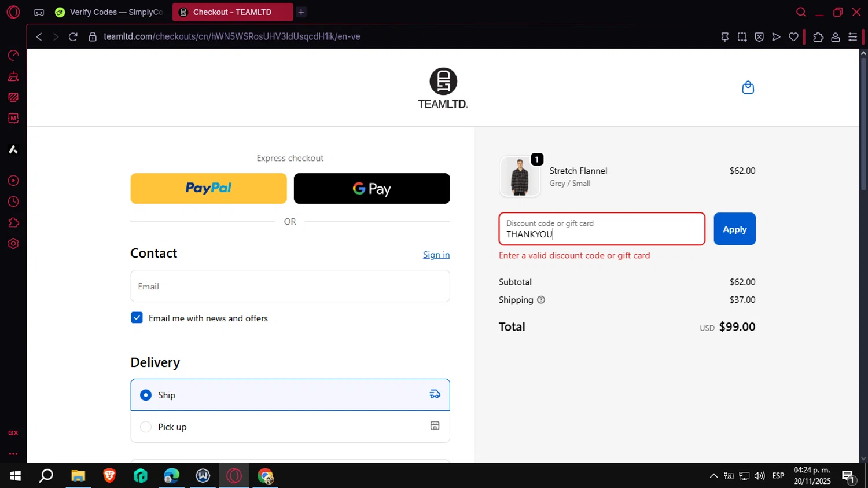Click the ad blocker shield icon
This screenshot has height=488, width=868.
coord(759,36)
